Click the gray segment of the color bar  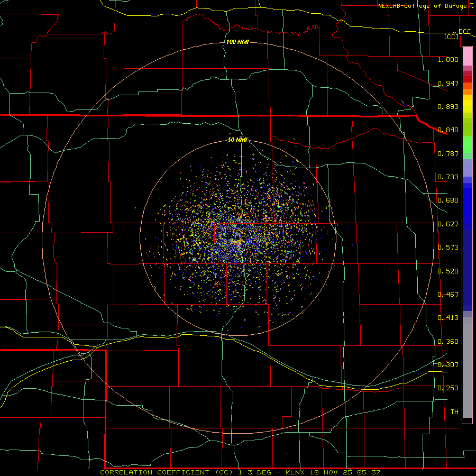[467, 368]
